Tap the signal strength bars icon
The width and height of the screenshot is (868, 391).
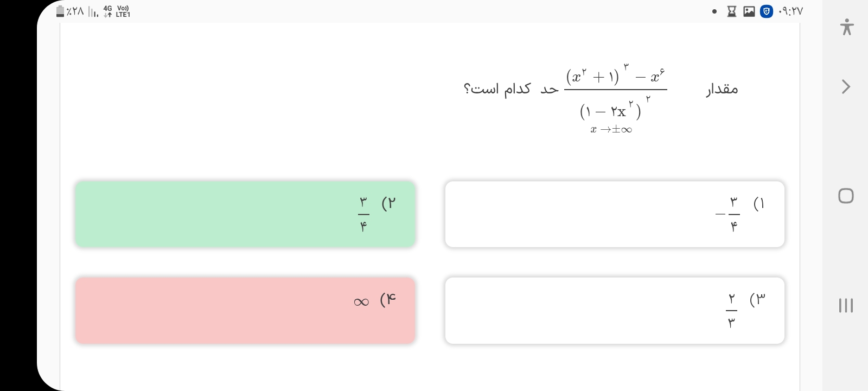coord(93,12)
